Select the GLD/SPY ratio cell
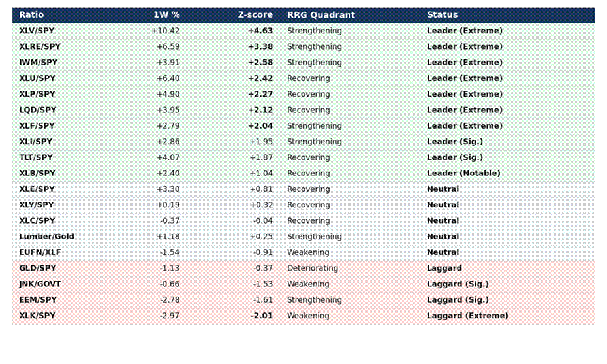607x364 pixels. click(38, 268)
